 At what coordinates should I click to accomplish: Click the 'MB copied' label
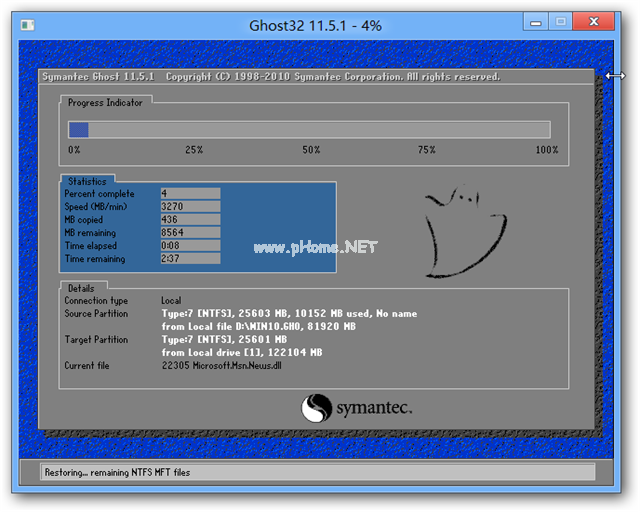click(83, 220)
